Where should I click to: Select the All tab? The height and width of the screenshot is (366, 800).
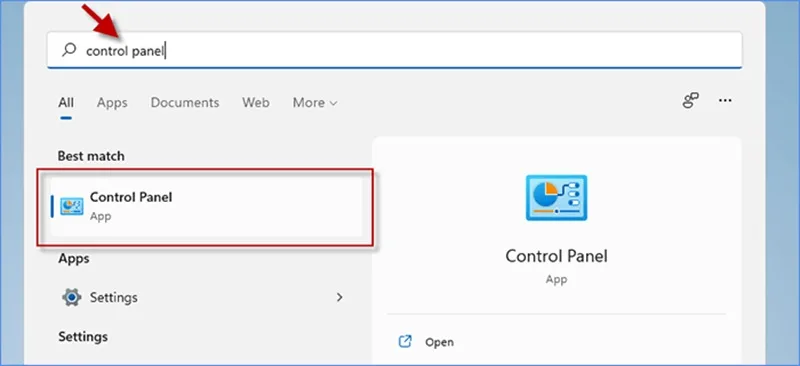(66, 103)
